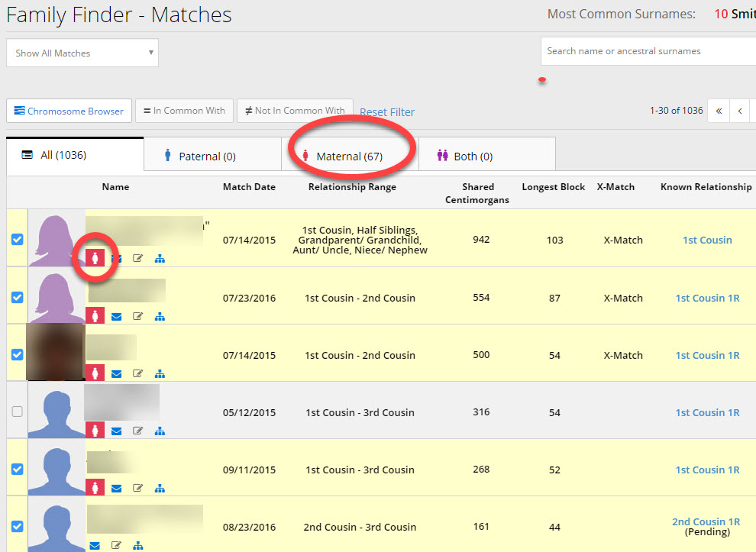
Task: View the family tree for the 942 centimorgan match
Action: (160, 259)
